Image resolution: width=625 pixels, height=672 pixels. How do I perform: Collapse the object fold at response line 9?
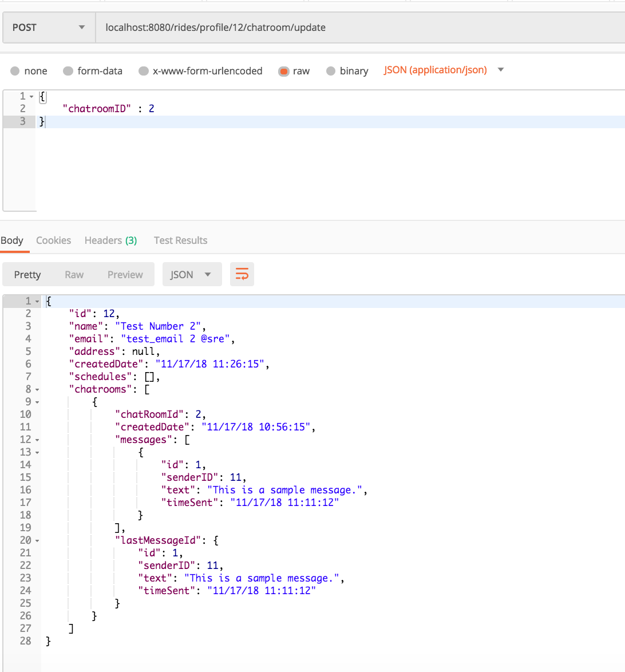37,402
